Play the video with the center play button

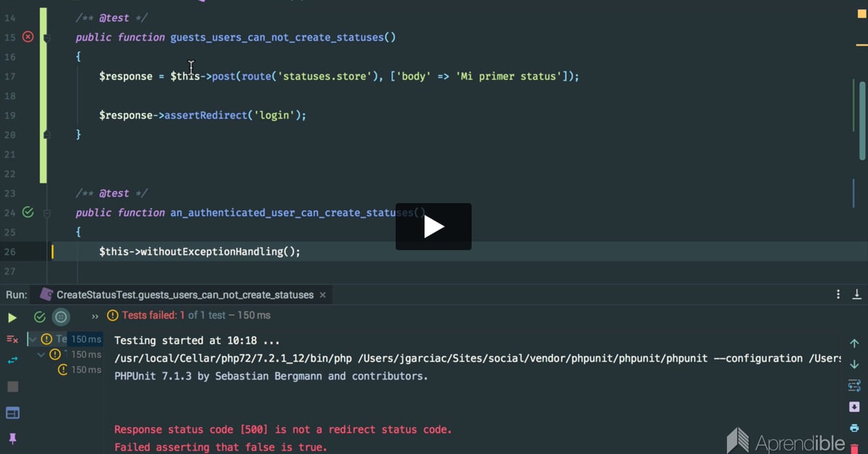[x=433, y=227]
